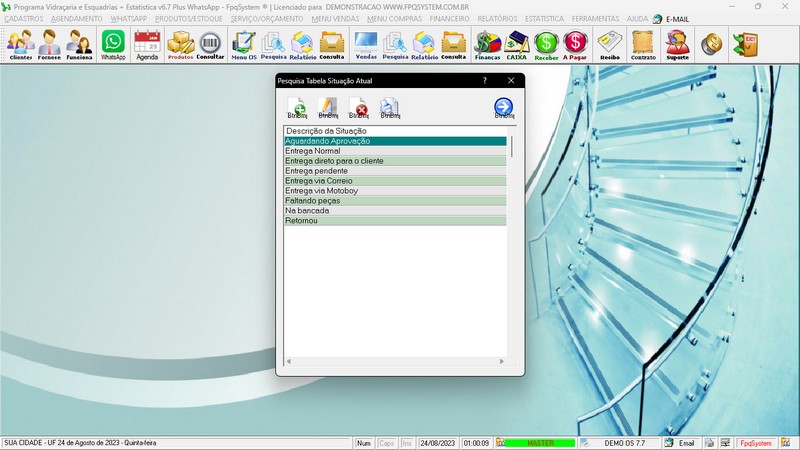This screenshot has width=800, height=450.
Task: Open the RELATÓRIOS menu
Action: pyautogui.click(x=497, y=19)
